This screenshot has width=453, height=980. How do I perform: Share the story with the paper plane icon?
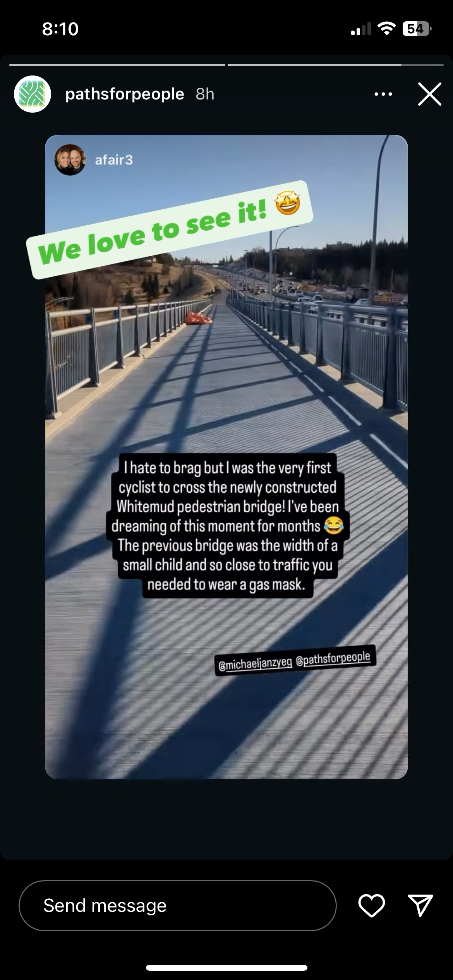coord(420,905)
